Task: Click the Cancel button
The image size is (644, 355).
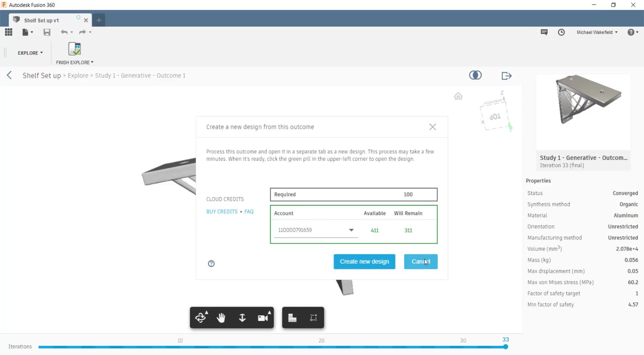Action: [x=421, y=262]
